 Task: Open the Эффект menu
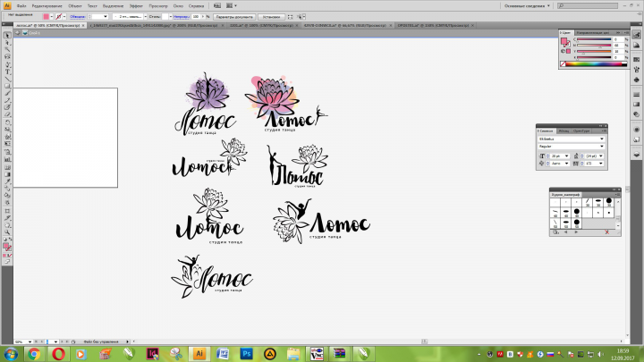(x=136, y=6)
